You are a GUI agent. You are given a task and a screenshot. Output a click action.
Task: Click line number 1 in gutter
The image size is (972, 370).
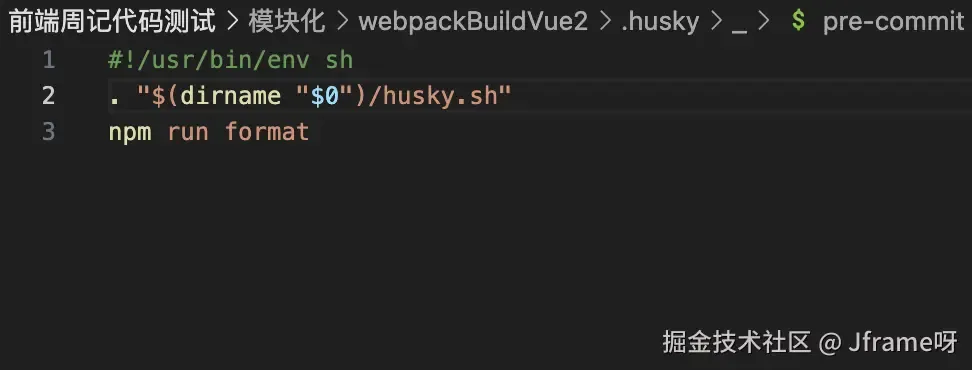click(x=48, y=60)
